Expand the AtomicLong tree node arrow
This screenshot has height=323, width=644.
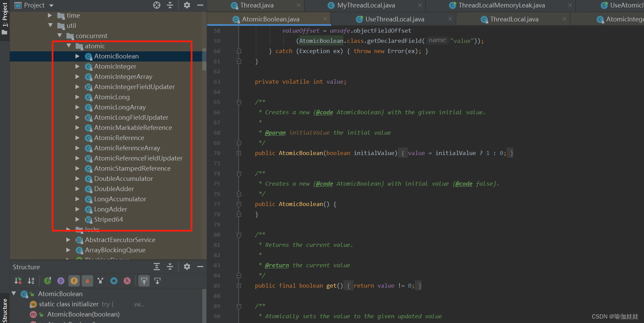point(78,97)
